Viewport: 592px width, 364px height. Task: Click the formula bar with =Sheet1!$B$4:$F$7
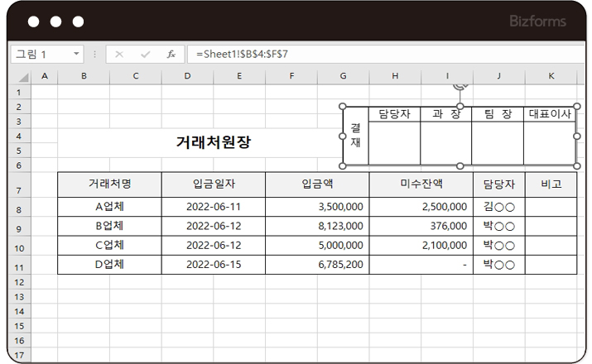pyautogui.click(x=385, y=55)
